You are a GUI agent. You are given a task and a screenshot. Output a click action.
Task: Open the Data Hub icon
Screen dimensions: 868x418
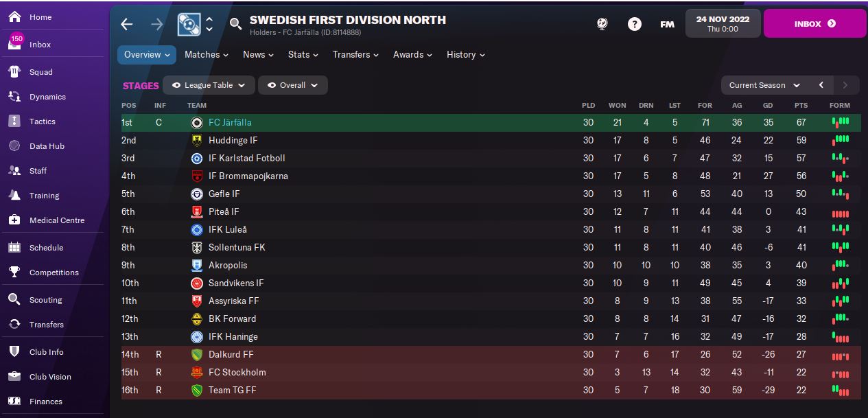pyautogui.click(x=14, y=146)
